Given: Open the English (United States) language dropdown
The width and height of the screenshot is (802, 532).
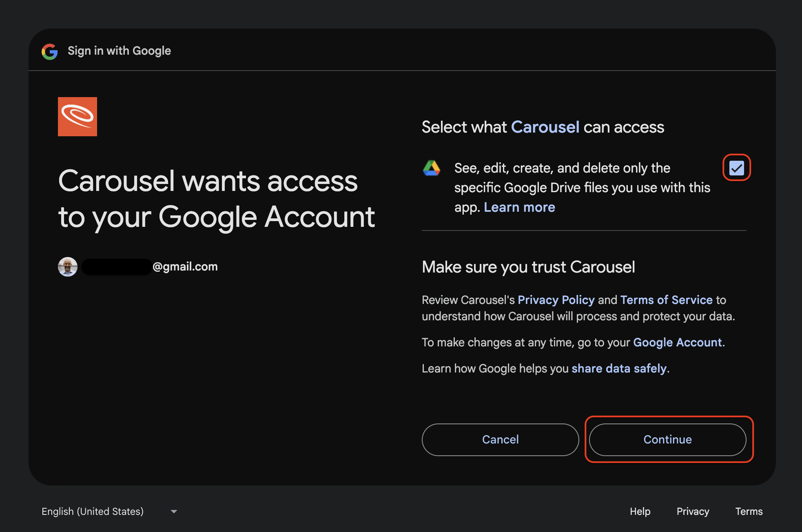Looking at the screenshot, I should pyautogui.click(x=109, y=512).
